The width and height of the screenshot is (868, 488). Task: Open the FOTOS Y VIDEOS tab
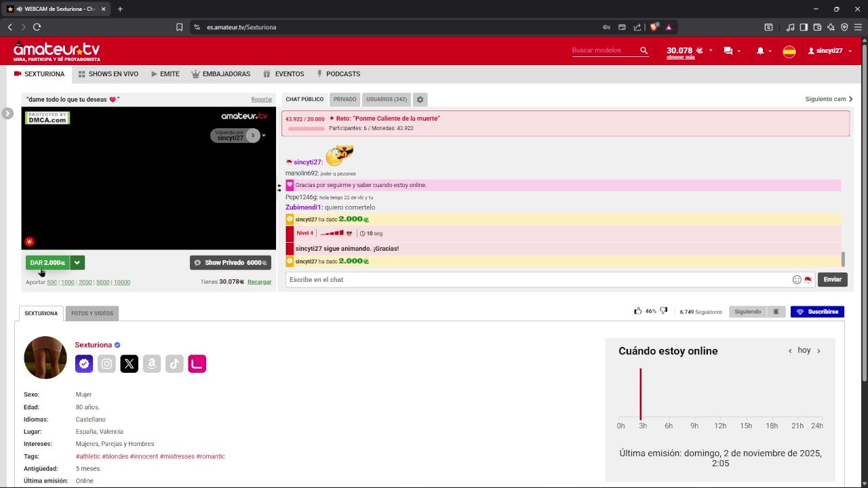pos(92,313)
